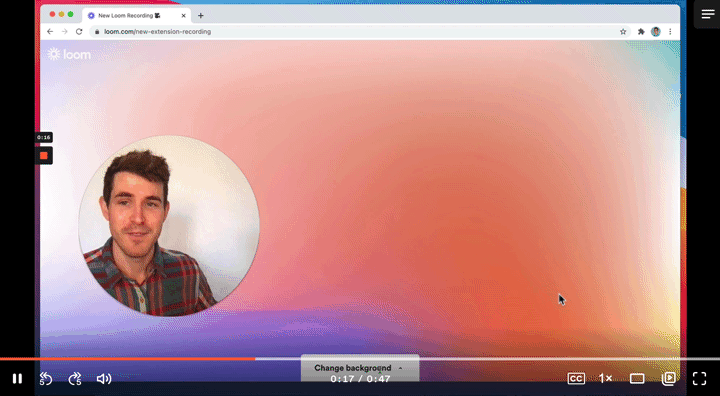
Task: Open a new browser tab
Action: click(201, 16)
